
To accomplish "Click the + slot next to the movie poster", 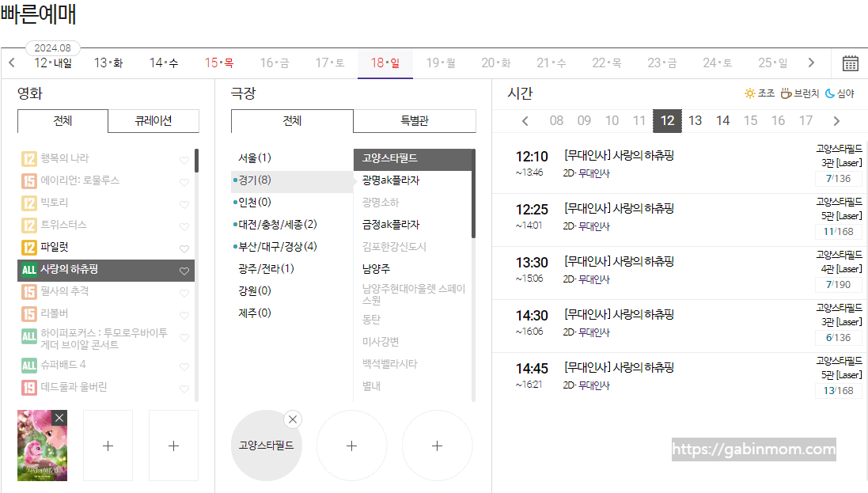I will pos(108,446).
